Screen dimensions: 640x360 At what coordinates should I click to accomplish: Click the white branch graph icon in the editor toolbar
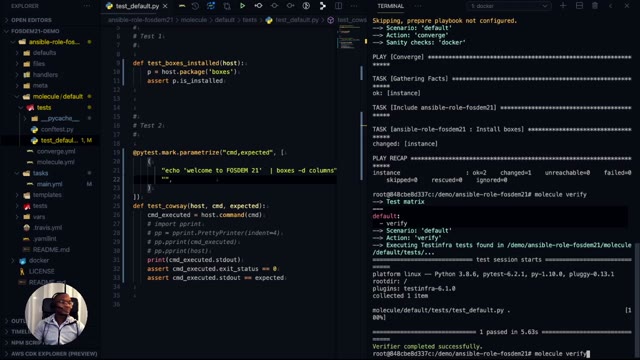pos(322,6)
